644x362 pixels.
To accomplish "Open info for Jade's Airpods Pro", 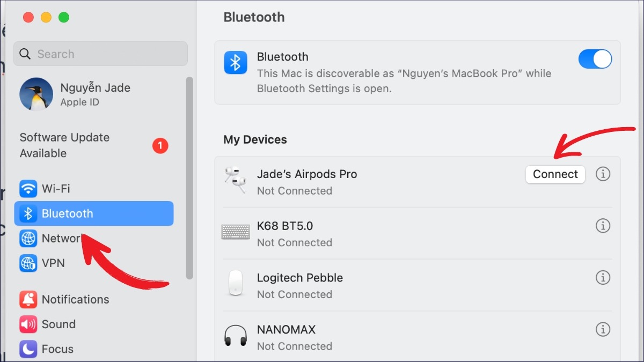I will click(603, 174).
